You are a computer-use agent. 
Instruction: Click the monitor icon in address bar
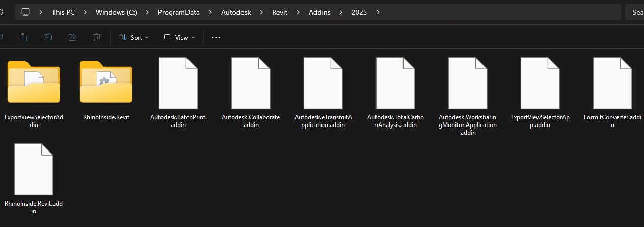[25, 12]
